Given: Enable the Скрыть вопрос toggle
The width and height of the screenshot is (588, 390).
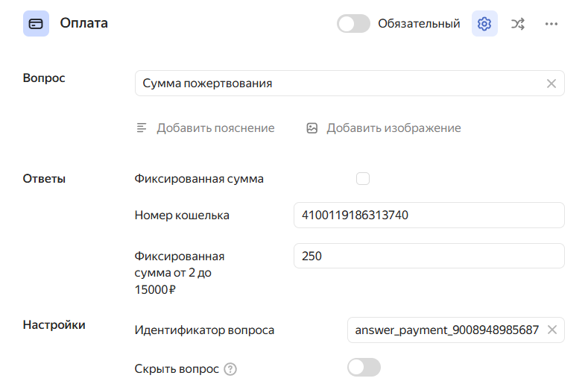Looking at the screenshot, I should 364,368.
